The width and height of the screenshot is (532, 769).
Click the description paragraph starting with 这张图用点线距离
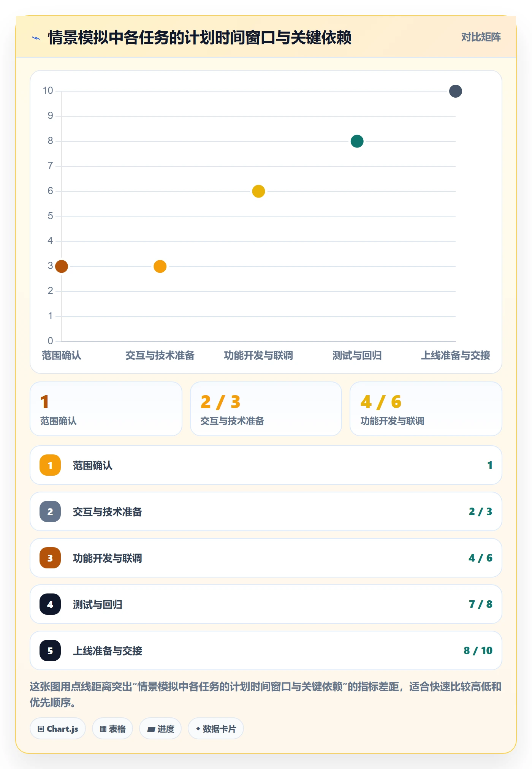266,694
